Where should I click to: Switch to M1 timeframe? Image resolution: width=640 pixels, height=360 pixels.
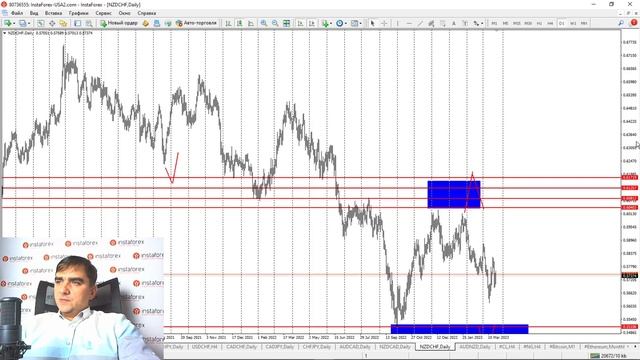tap(494, 23)
